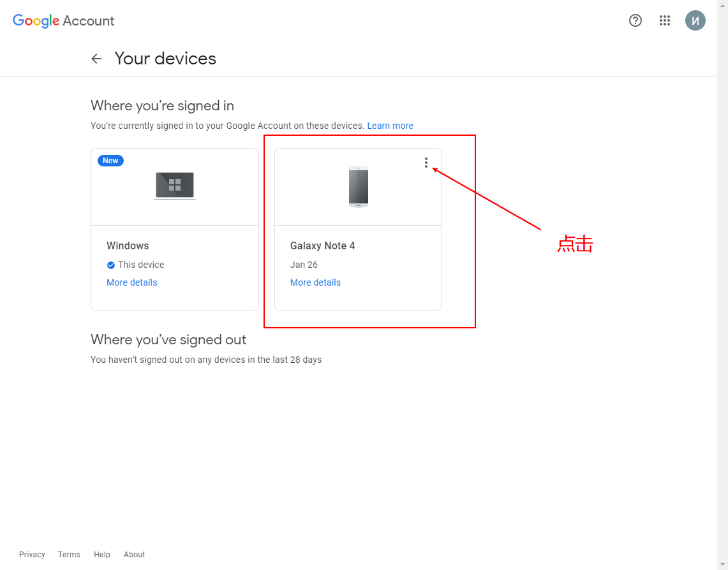
Task: Open More details for Galaxy Note 4
Action: (x=315, y=282)
